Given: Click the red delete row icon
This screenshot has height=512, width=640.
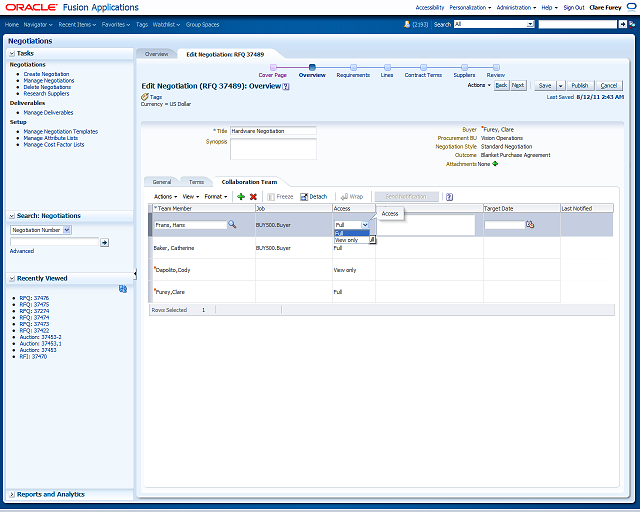Looking at the screenshot, I should 253,197.
